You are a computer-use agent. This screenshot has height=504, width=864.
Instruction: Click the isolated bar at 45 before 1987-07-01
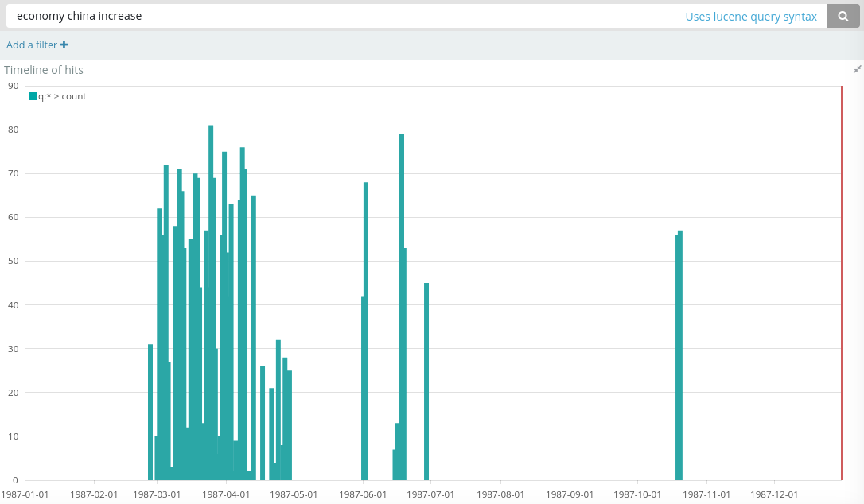(x=426, y=381)
